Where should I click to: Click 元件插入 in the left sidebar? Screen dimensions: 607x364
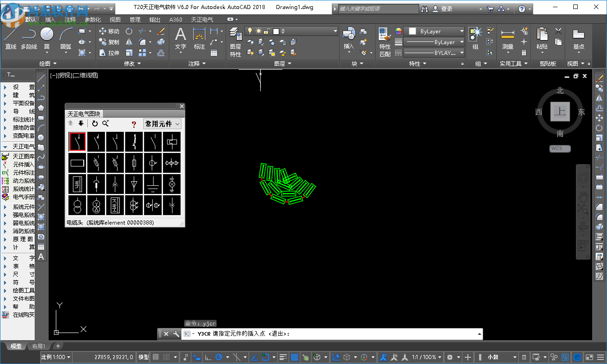tap(23, 165)
